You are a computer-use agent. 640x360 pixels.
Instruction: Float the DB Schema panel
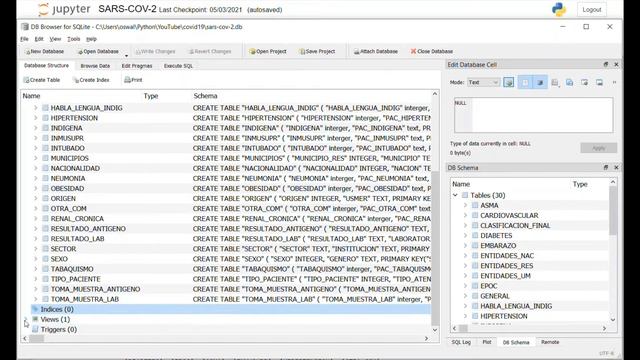[606, 168]
